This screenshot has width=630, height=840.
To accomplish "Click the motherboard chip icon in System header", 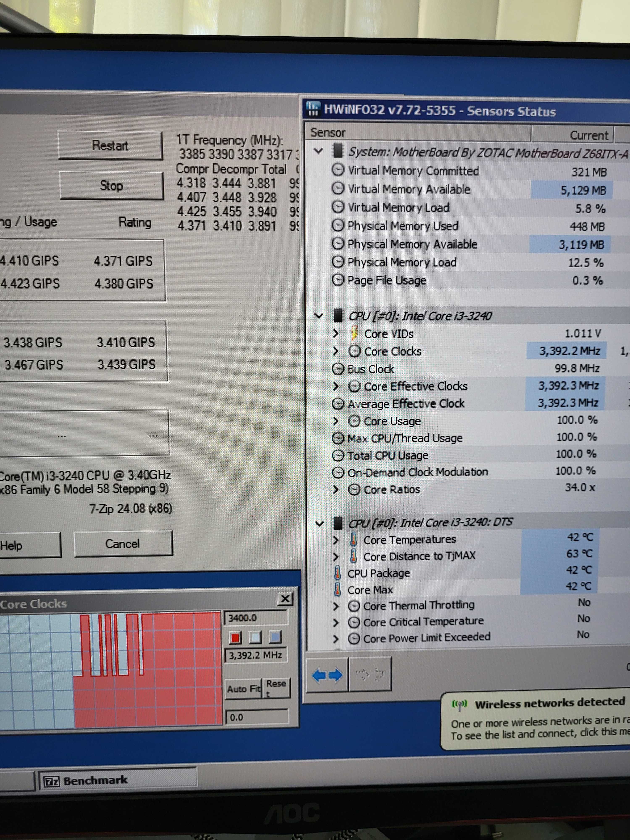I will [337, 150].
